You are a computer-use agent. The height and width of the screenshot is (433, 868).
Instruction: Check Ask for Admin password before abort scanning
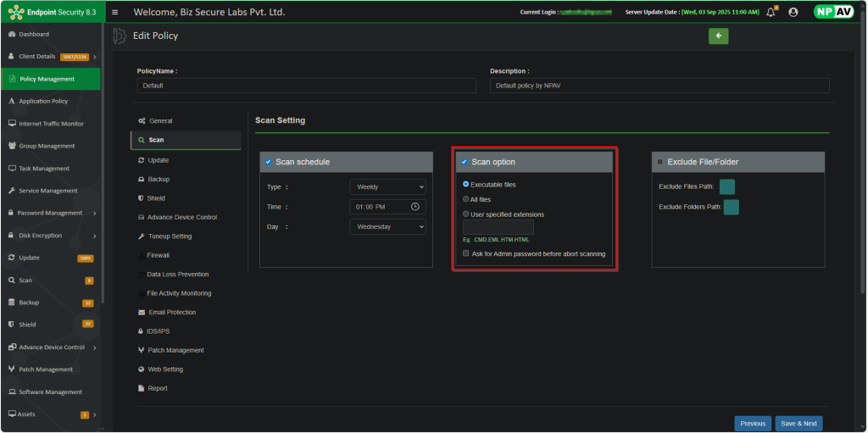[465, 253]
